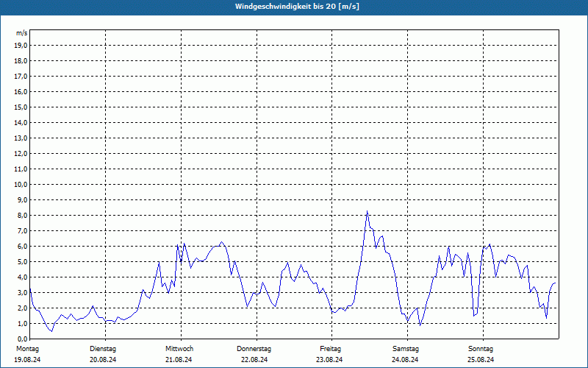Click the 6,0 y-axis label

point(22,247)
